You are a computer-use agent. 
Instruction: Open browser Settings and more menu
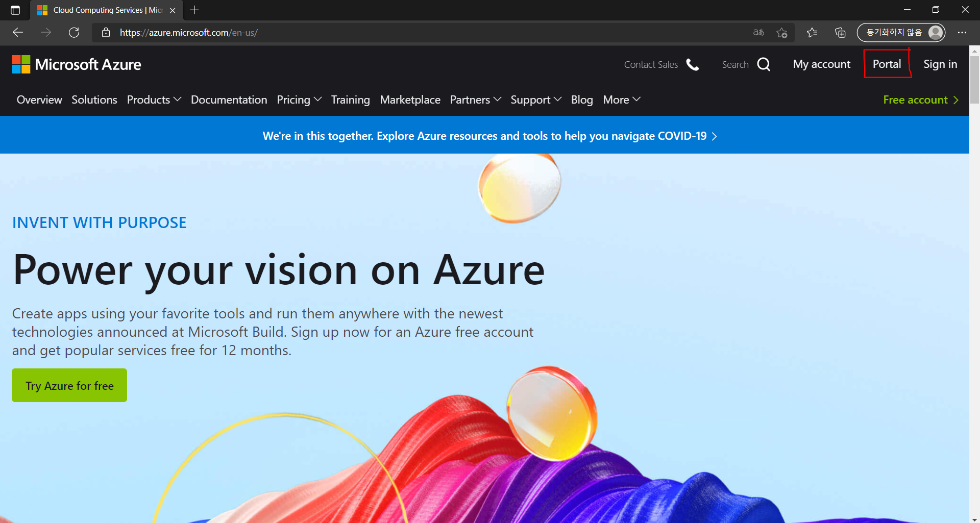[962, 33]
